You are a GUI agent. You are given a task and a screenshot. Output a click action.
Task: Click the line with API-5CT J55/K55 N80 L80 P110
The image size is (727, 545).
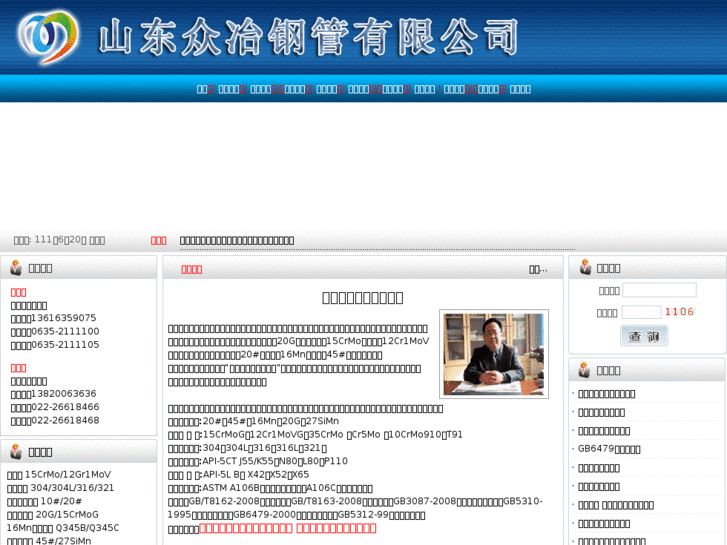[x=258, y=462]
